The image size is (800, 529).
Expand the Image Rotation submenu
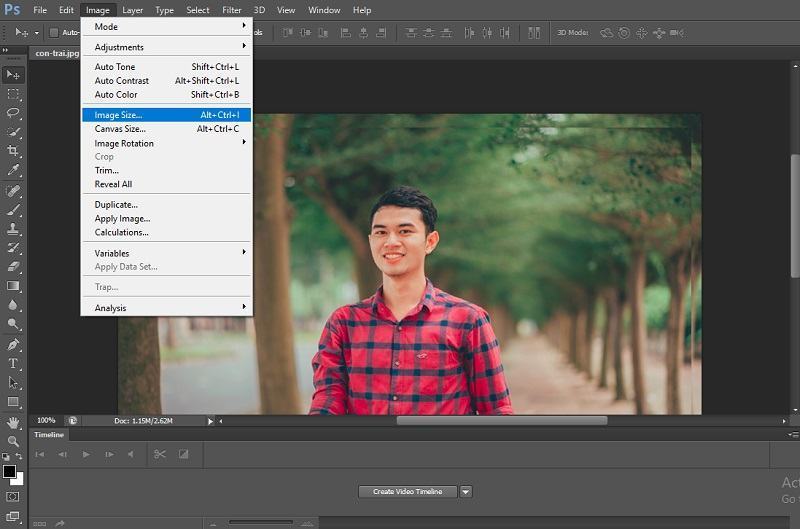[167, 143]
